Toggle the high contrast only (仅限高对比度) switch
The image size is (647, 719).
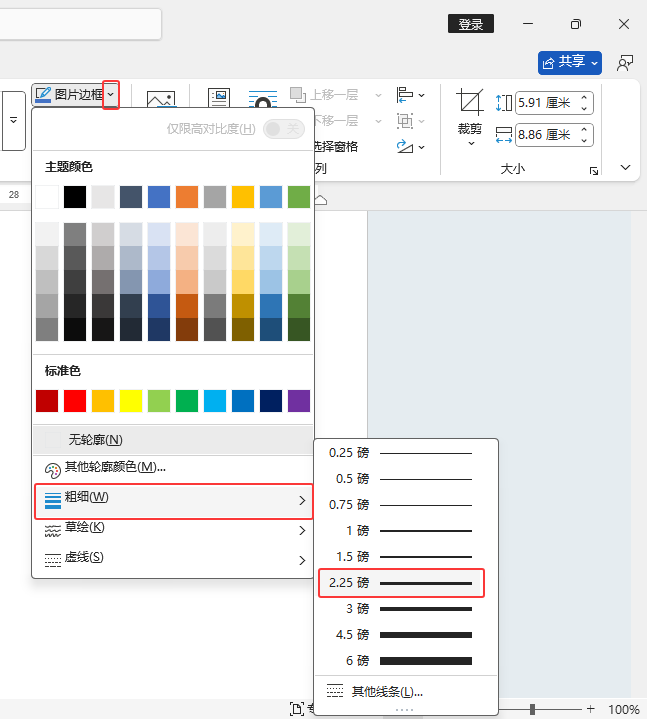(283, 129)
